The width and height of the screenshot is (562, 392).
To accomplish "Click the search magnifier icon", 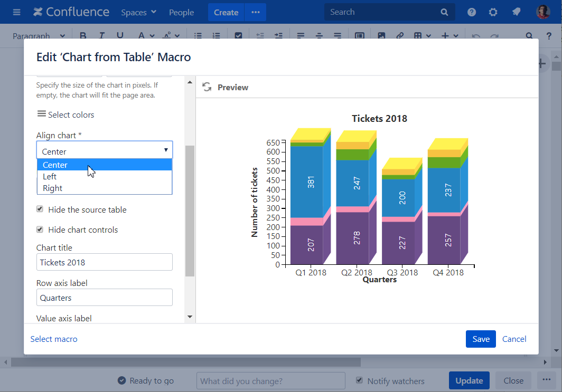I will point(444,12).
